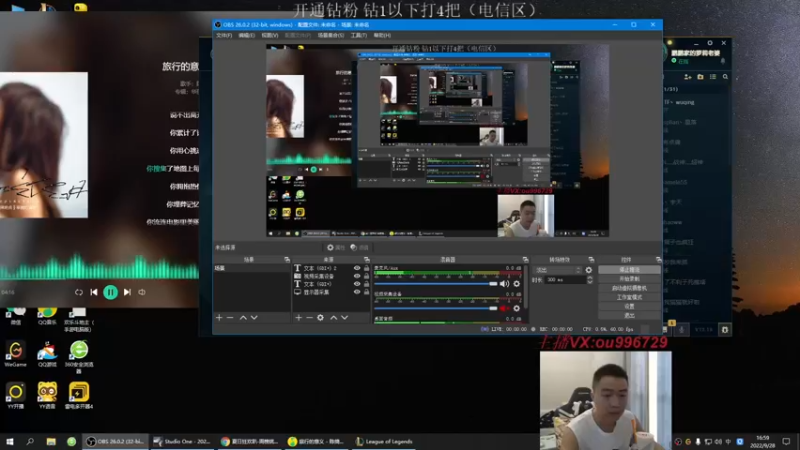
Task: Open source 滤镜 filters button above panels
Action: click(x=359, y=247)
